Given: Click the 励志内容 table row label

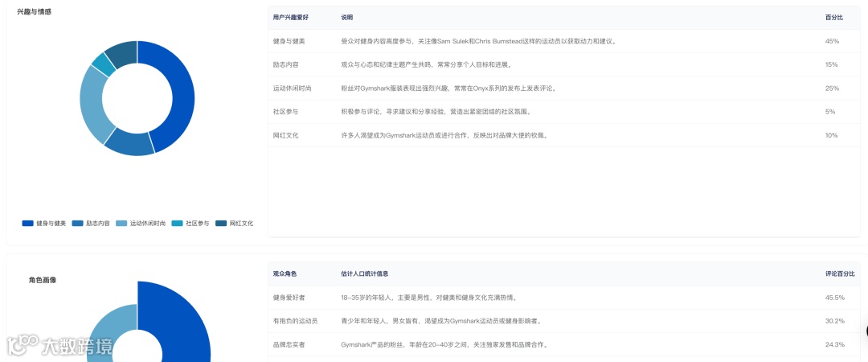Looking at the screenshot, I should coord(285,64).
